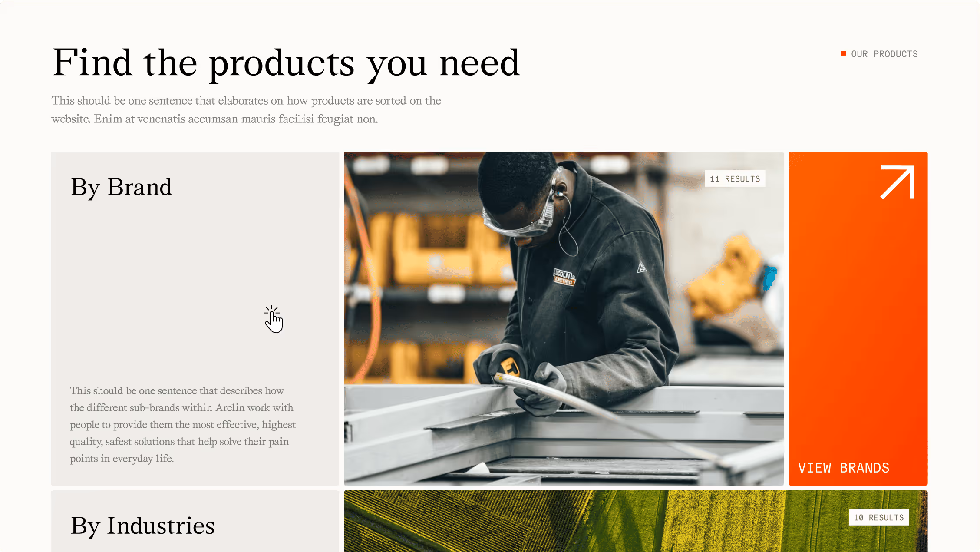
Task: Open the OUR PRODUCTS label
Action: 884,54
